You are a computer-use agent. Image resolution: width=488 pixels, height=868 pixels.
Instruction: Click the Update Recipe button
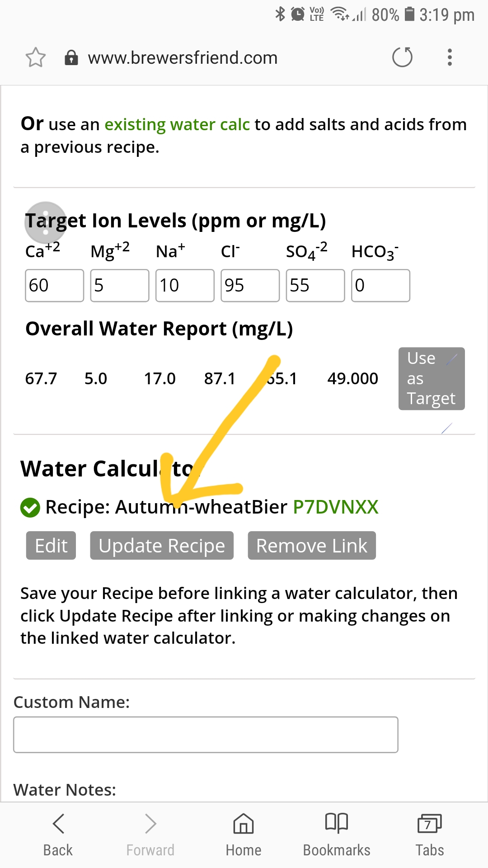pos(162,545)
